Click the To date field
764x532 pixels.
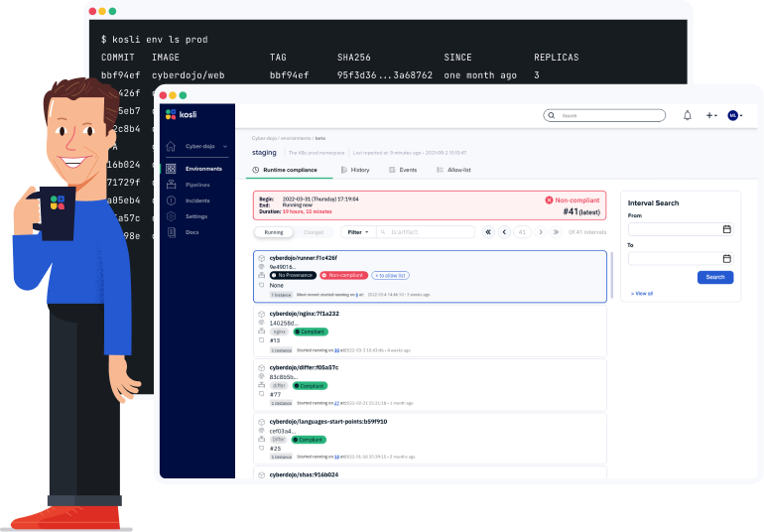click(681, 258)
